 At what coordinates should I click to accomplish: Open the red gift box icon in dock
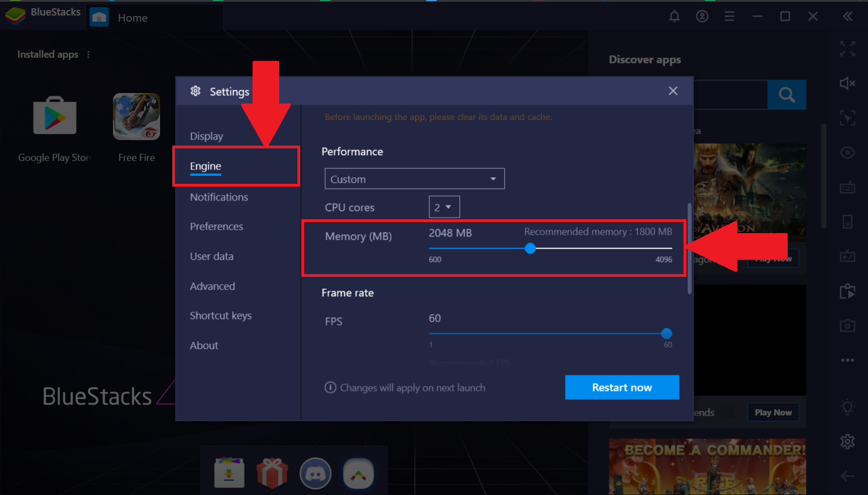(x=272, y=473)
